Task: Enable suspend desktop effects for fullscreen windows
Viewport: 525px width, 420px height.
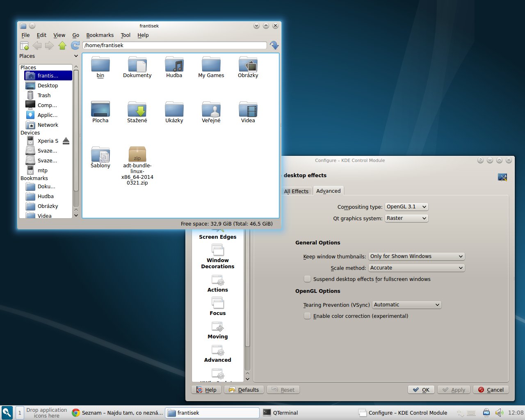Action: point(307,279)
